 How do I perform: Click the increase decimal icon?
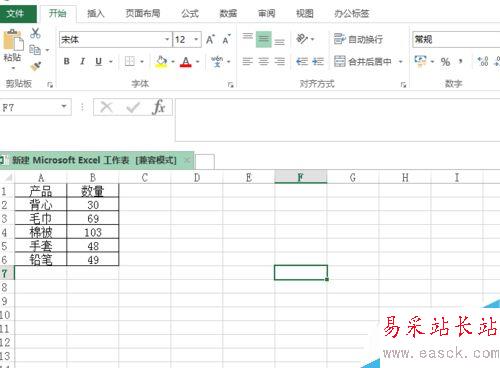click(x=483, y=61)
